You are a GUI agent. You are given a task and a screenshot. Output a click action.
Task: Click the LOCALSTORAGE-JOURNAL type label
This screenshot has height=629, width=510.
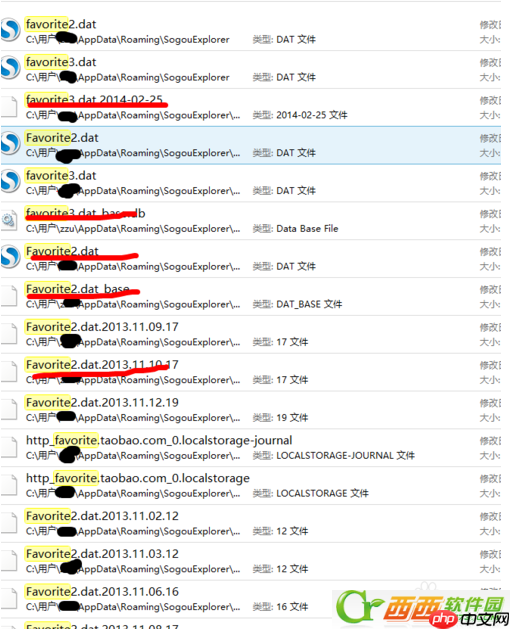[x=345, y=456]
